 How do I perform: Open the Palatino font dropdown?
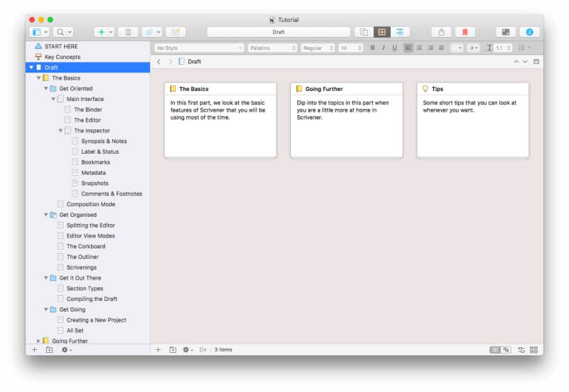pyautogui.click(x=272, y=48)
